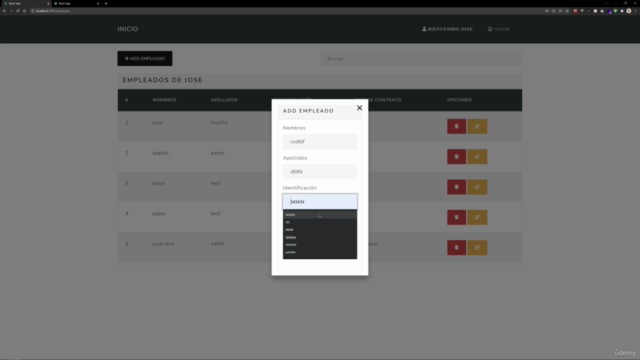Bookmark this page with star icon

click(x=567, y=11)
